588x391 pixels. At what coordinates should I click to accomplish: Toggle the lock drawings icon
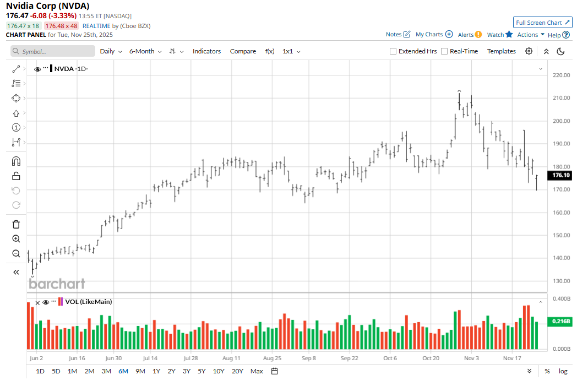[16, 176]
